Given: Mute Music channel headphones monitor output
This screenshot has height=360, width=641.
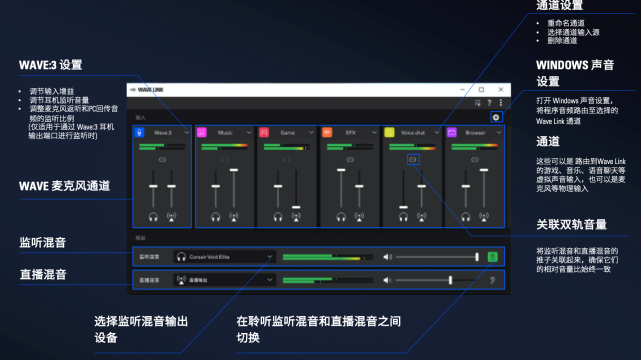Looking at the screenshot, I should coord(215,217).
